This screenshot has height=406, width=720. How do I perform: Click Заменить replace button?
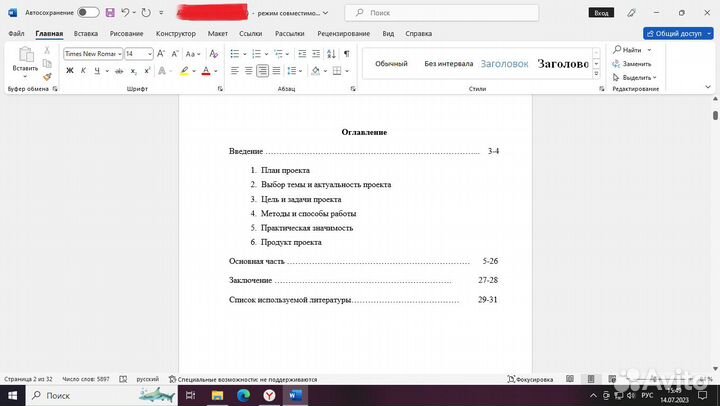coord(632,64)
